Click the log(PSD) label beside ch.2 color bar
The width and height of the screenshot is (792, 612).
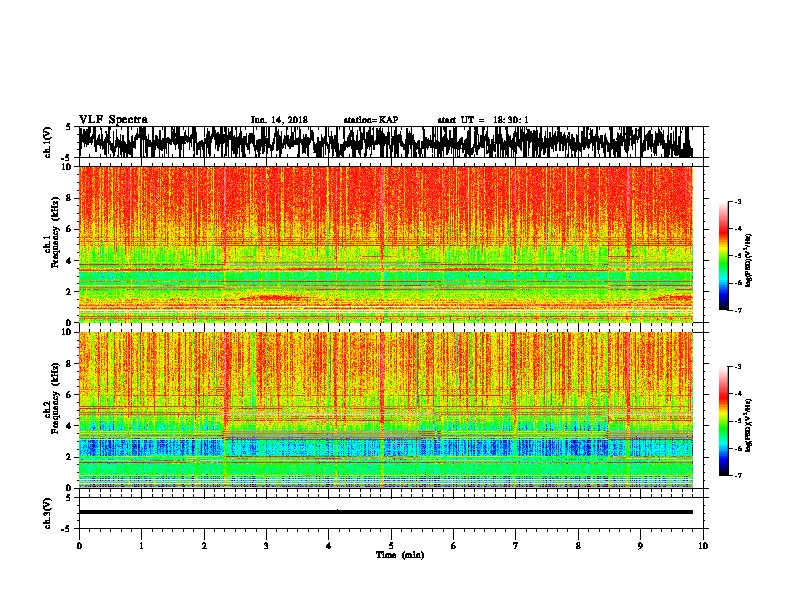[749, 425]
